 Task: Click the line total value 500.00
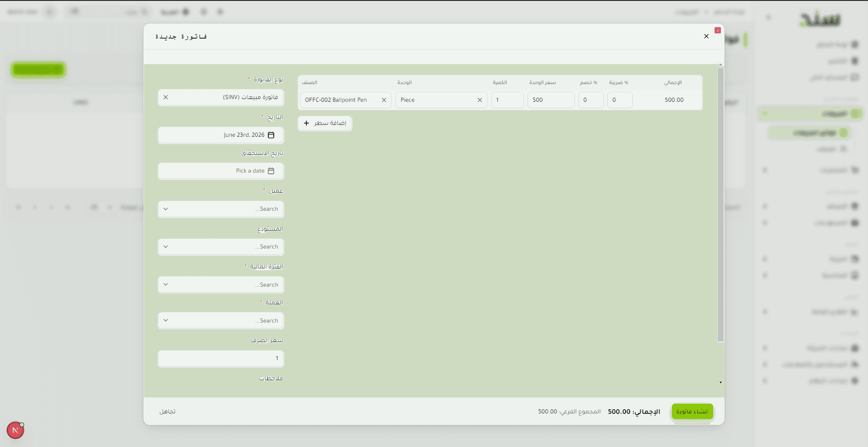(674, 100)
